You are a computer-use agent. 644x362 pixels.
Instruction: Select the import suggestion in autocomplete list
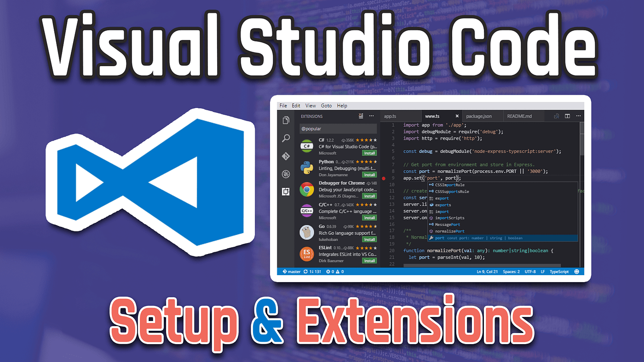(502, 211)
